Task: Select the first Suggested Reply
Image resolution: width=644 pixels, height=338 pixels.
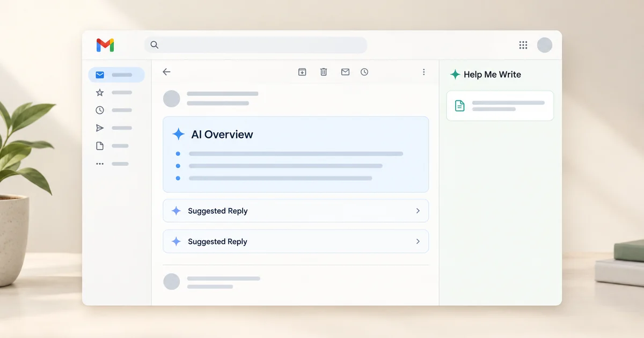Action: click(x=296, y=211)
